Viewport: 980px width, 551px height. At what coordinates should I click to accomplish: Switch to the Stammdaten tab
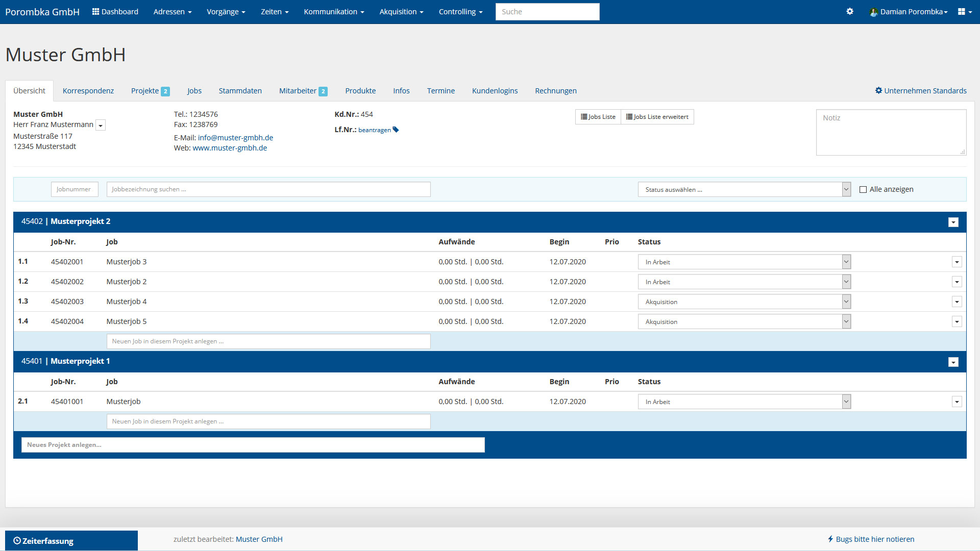(240, 90)
